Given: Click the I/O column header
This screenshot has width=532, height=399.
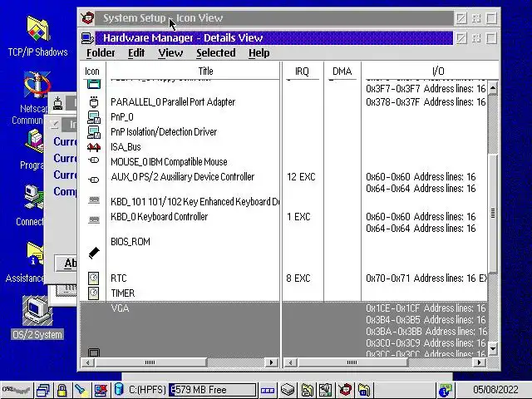Looking at the screenshot, I should coord(438,71).
